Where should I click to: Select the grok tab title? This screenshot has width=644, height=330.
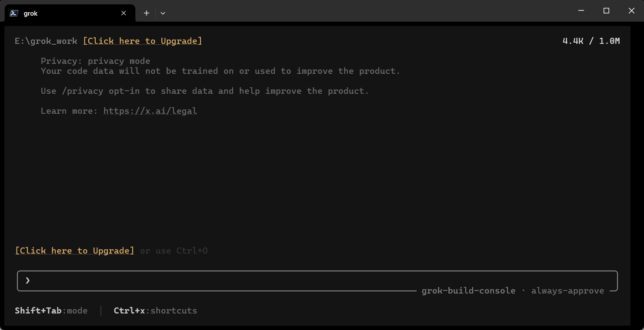tap(30, 13)
